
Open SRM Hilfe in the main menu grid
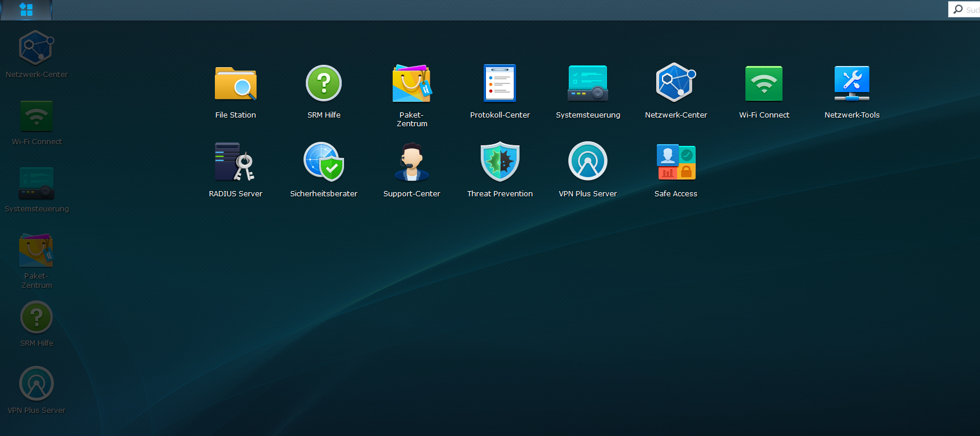(x=323, y=85)
